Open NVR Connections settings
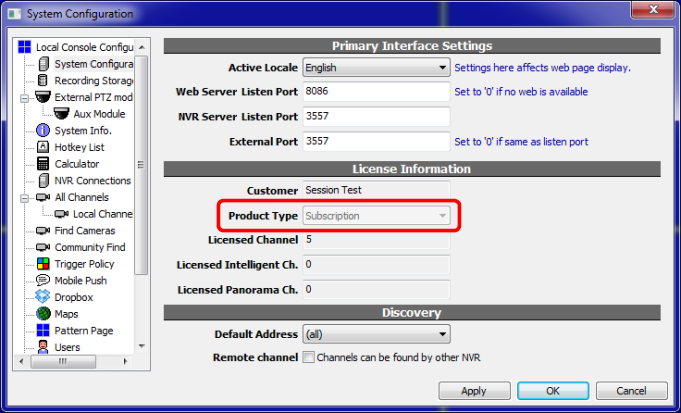 click(x=93, y=180)
